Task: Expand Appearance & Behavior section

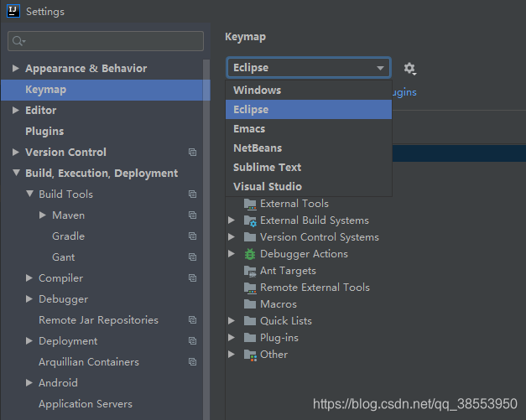Action: pyautogui.click(x=15, y=69)
